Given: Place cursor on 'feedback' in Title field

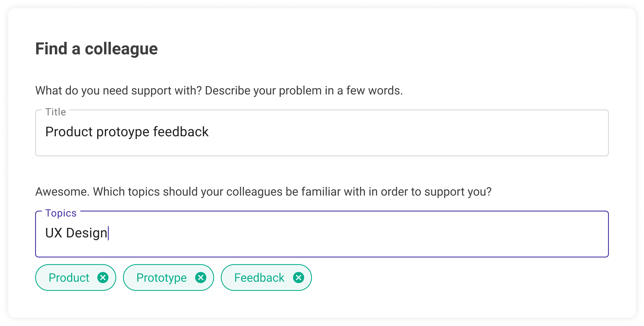Looking at the screenshot, I should (181, 132).
